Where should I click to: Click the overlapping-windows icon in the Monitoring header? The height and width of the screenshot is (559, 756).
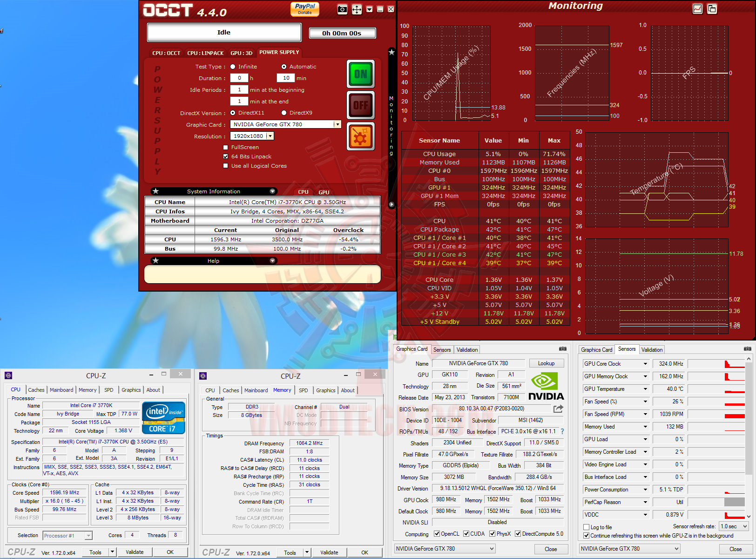click(x=712, y=9)
